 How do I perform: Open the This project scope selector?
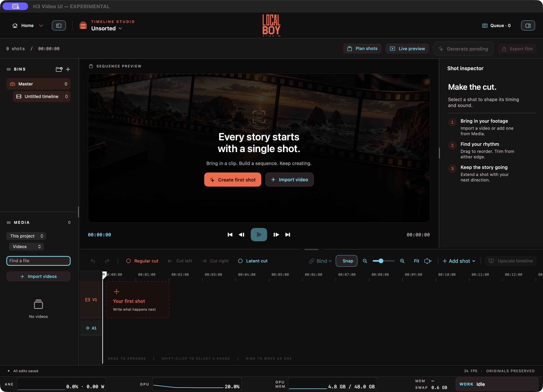26,236
